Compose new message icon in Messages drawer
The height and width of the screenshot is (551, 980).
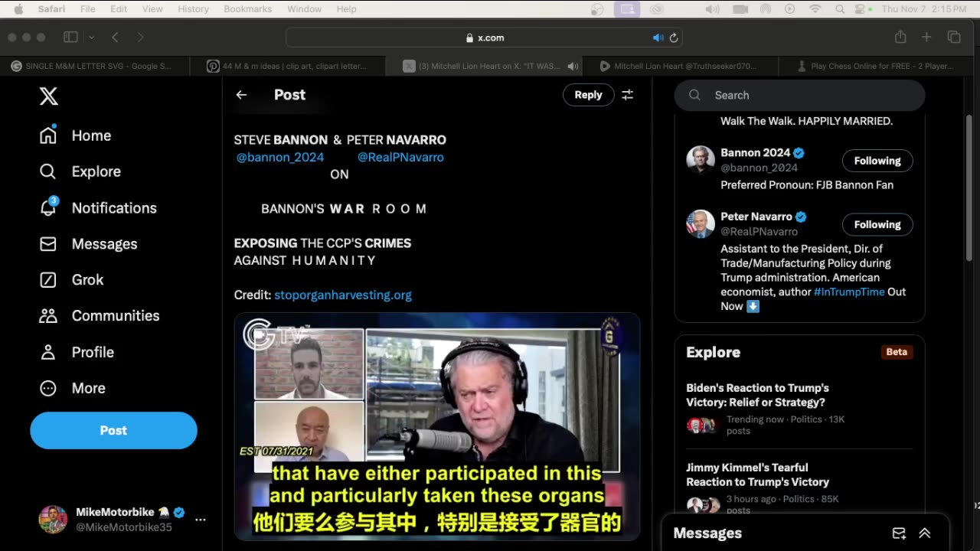click(x=899, y=533)
